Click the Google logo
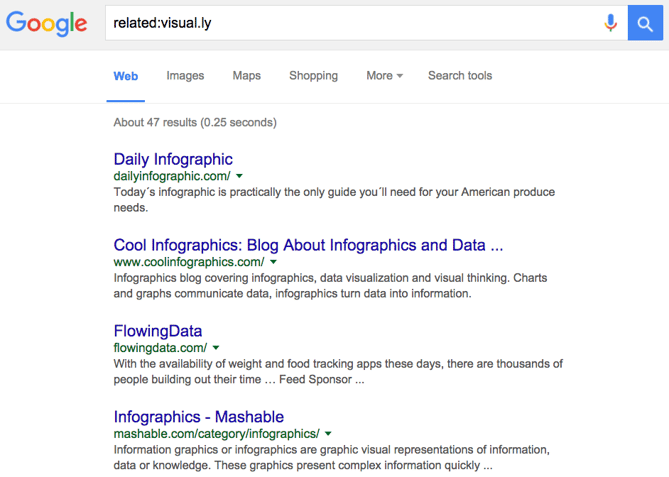This screenshot has height=477, width=669. pos(47,22)
